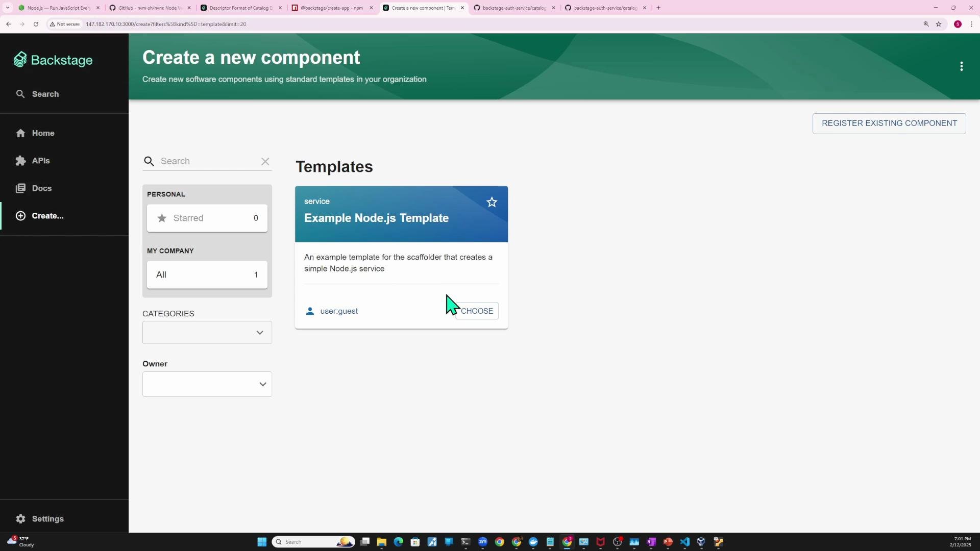Switch to @backstage/create-app npm tab
980x551 pixels.
332,8
